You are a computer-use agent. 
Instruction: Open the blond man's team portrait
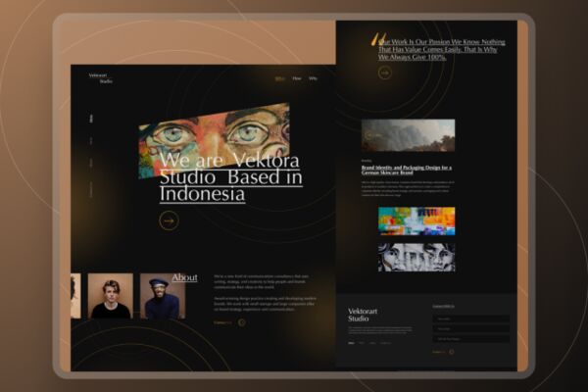[110, 296]
